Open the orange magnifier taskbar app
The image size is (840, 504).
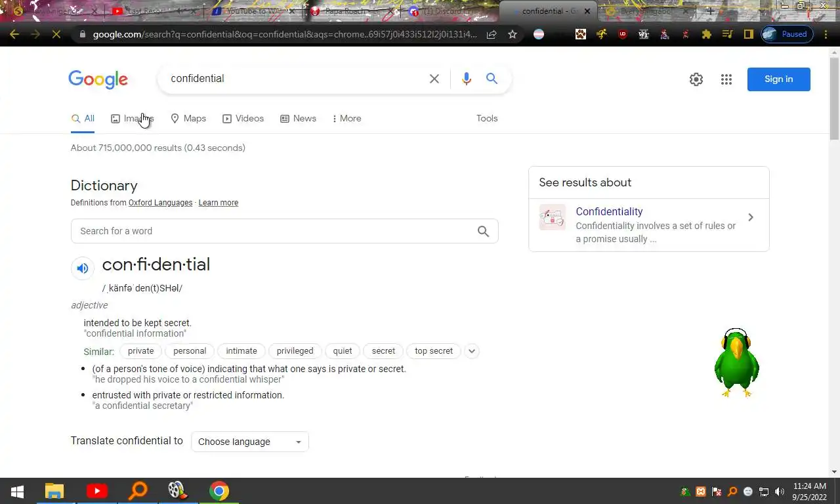pos(138,491)
